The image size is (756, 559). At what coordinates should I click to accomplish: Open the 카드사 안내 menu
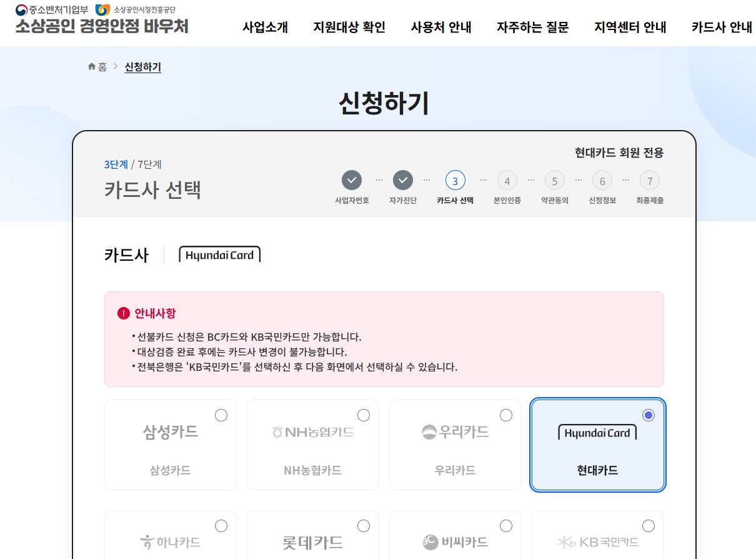(x=722, y=28)
